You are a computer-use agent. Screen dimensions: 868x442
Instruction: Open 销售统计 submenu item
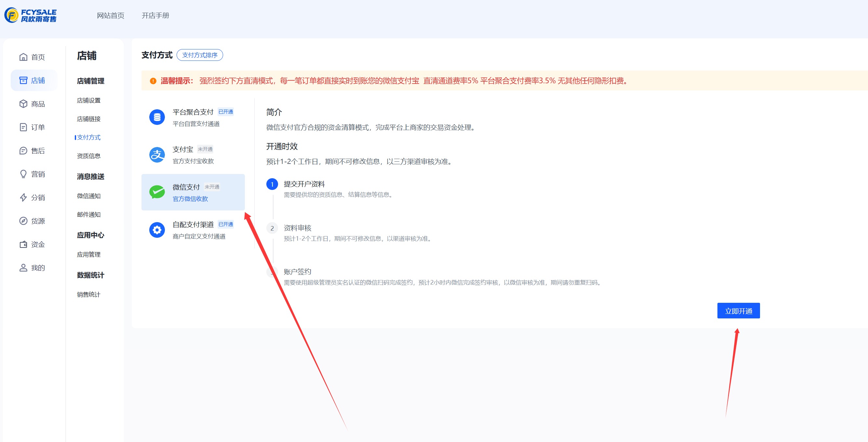tap(88, 294)
